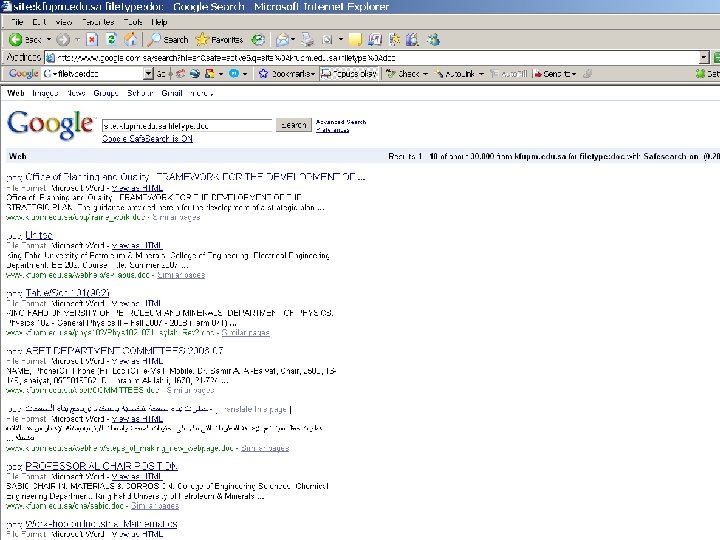Open the AEET DEPARTMENT COMMITTEES result
Screen dimensions: 720x540
(x=124, y=351)
